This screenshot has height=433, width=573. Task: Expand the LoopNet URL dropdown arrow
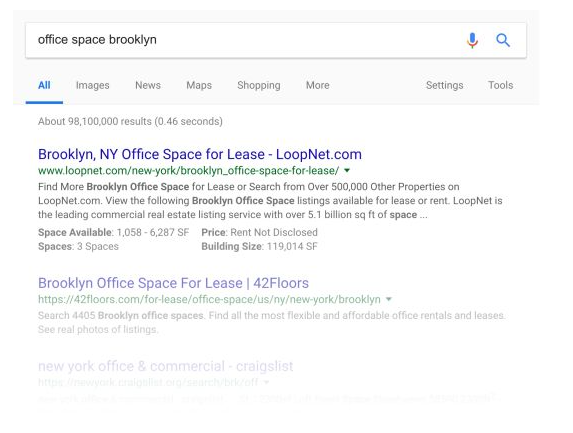click(x=347, y=170)
